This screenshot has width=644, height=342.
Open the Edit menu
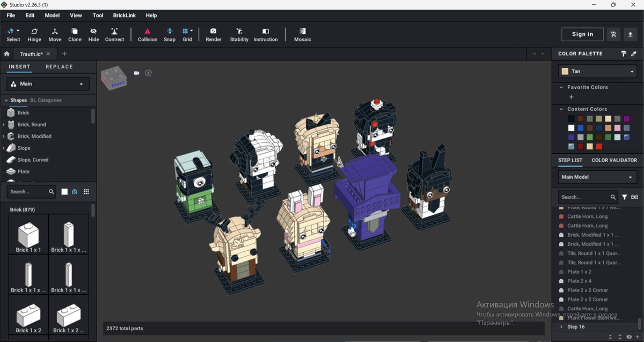[30, 16]
